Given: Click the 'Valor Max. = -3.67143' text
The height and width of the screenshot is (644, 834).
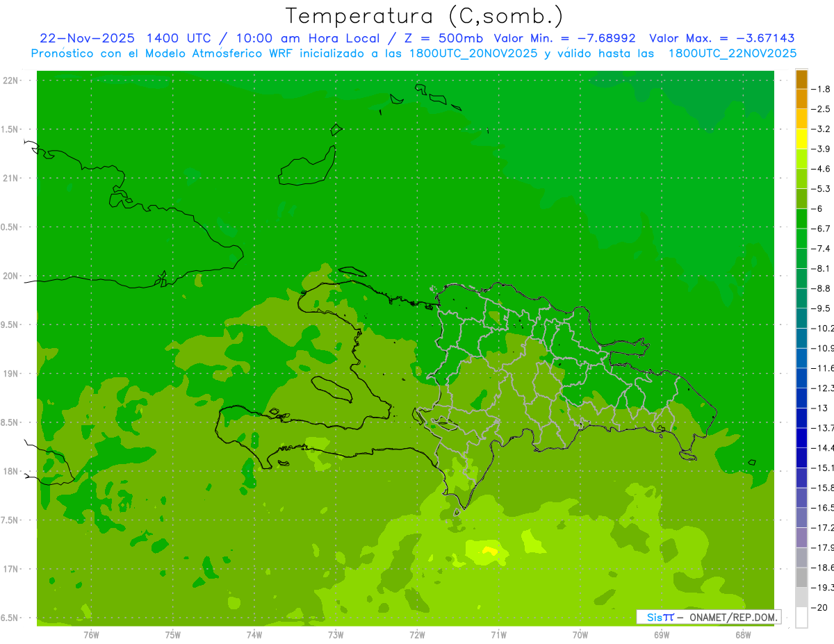Looking at the screenshot, I should pyautogui.click(x=721, y=38).
